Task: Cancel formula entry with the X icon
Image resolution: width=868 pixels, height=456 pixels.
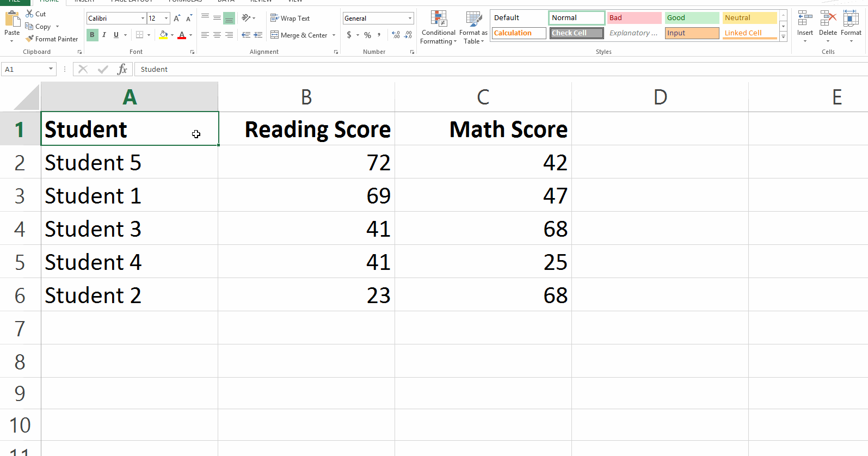Action: [x=83, y=69]
